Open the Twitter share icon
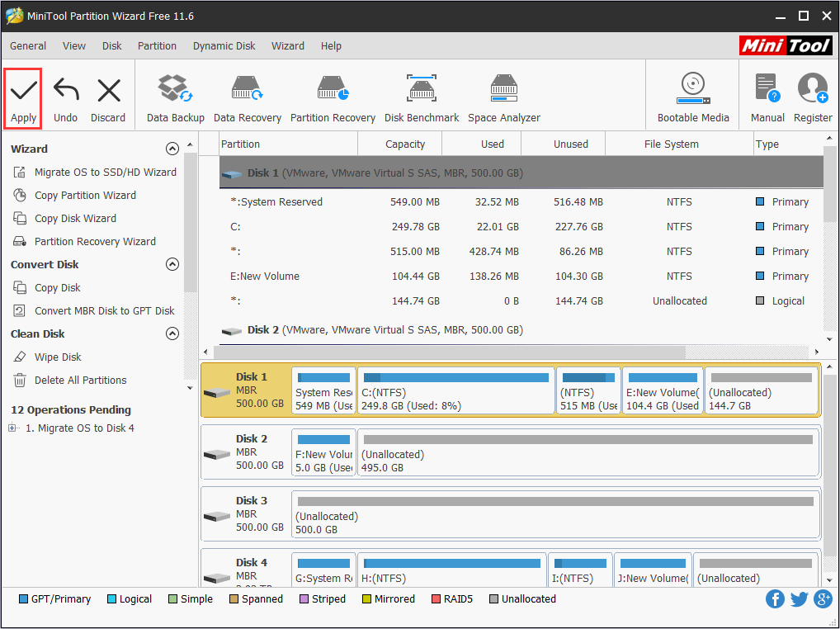This screenshot has height=629, width=840. pos(799,599)
